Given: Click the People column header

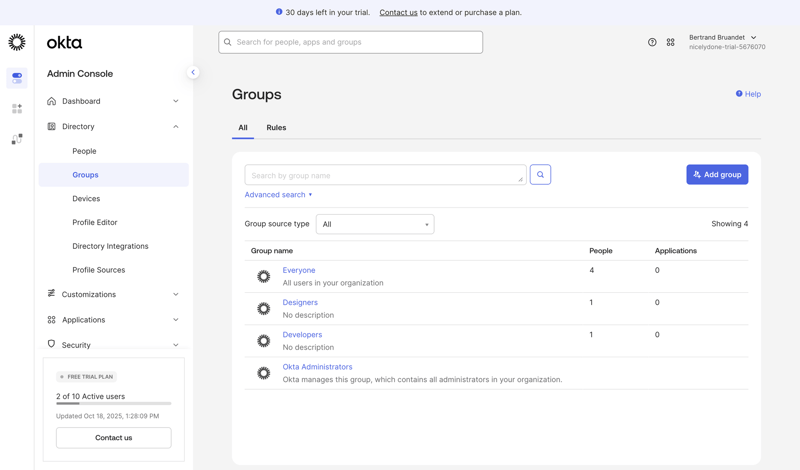Looking at the screenshot, I should pyautogui.click(x=601, y=251).
